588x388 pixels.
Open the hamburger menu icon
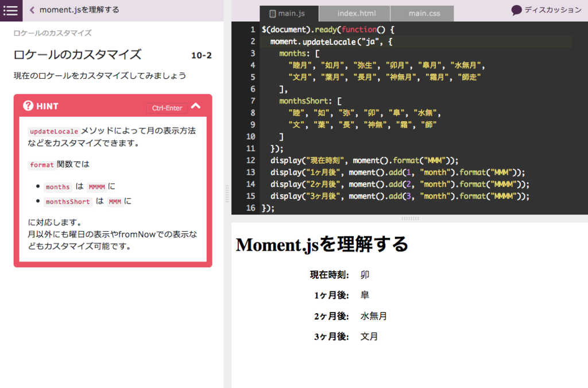pyautogui.click(x=11, y=10)
